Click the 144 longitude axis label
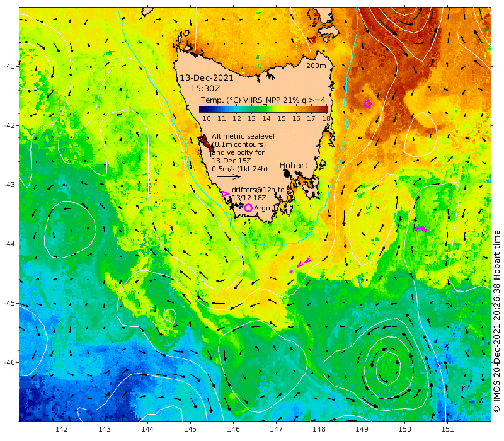504x441 pixels. [147, 429]
